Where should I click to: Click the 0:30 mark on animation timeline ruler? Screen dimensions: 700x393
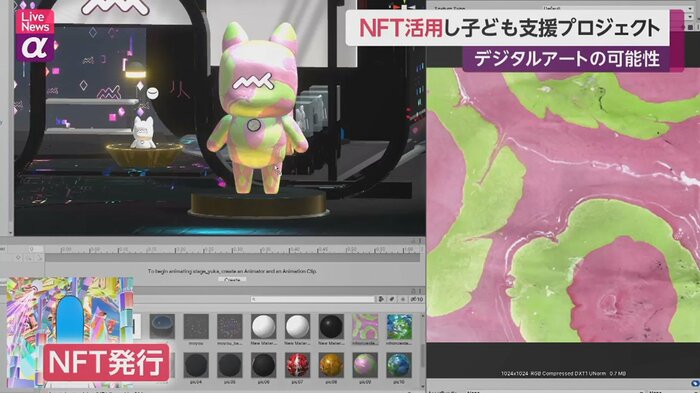pyautogui.click(x=235, y=250)
